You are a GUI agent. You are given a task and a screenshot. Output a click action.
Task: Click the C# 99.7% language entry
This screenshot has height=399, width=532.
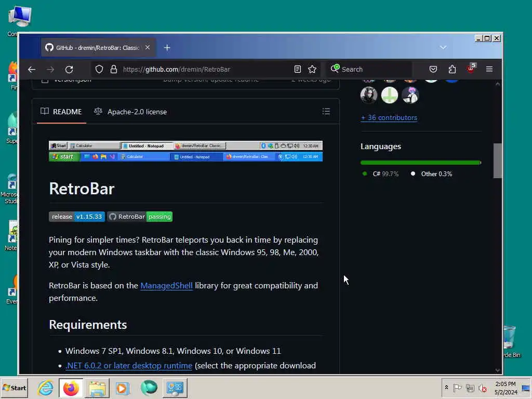click(x=380, y=174)
